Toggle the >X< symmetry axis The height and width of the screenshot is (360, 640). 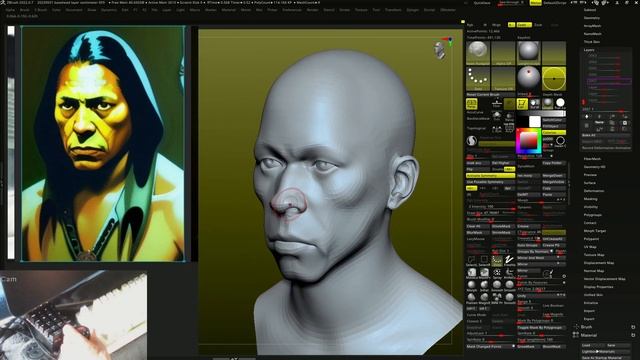[x=471, y=188]
